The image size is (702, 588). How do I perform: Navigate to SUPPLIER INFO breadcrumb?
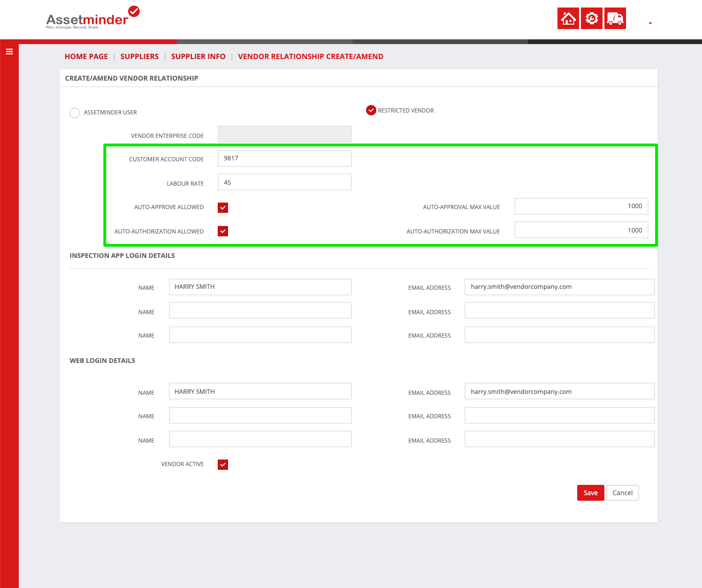pyautogui.click(x=198, y=57)
